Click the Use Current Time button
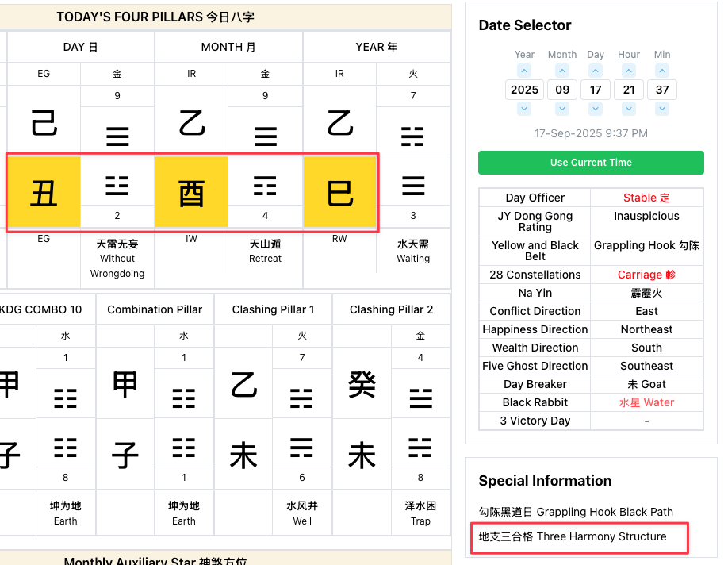This screenshot has height=565, width=728. click(591, 163)
